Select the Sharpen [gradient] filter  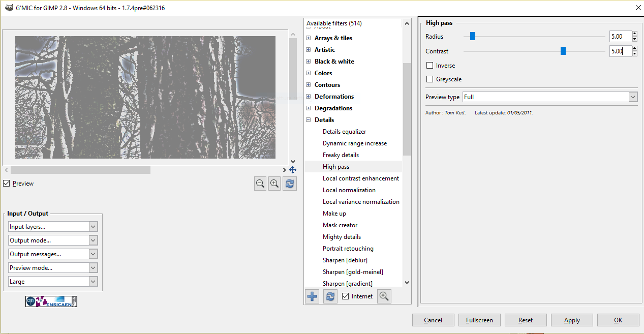point(348,284)
